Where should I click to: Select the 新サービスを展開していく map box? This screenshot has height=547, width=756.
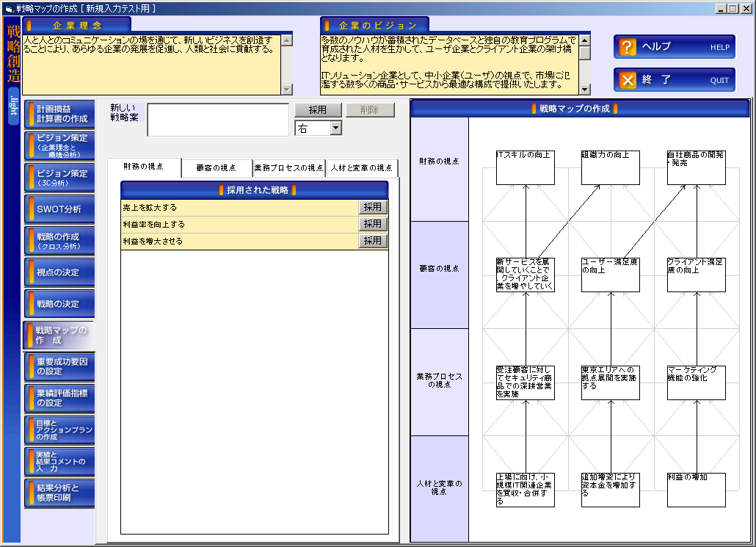point(525,275)
